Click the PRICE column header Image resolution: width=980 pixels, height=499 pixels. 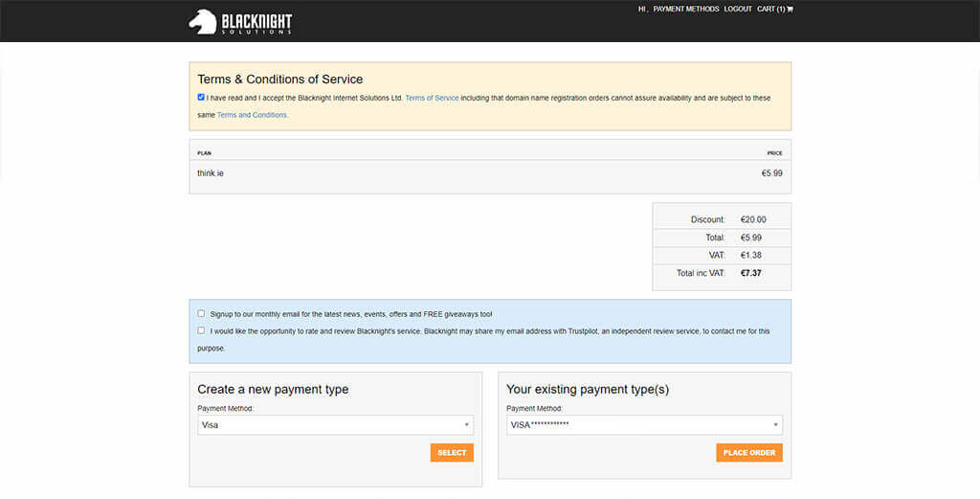[x=774, y=153]
